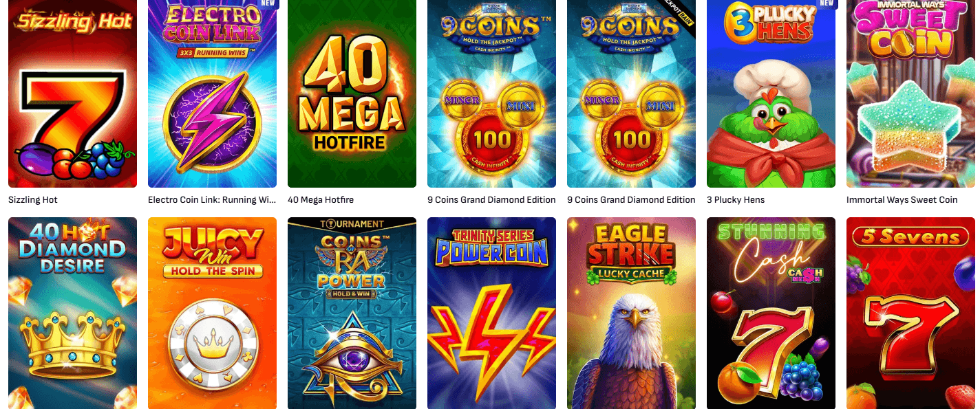This screenshot has height=409, width=980.
Task: Click the 3 Plucky Hens caption text
Action: (x=736, y=200)
